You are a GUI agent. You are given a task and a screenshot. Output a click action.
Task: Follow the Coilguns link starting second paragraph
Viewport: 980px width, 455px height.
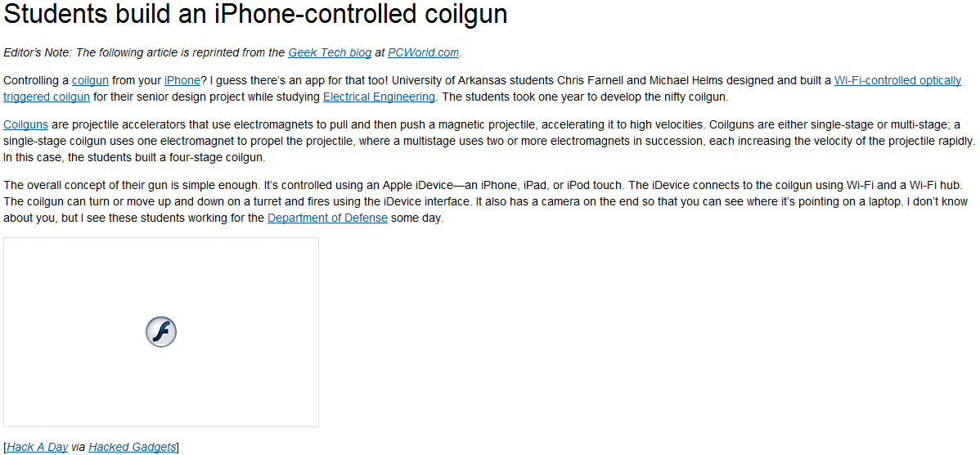pos(25,124)
